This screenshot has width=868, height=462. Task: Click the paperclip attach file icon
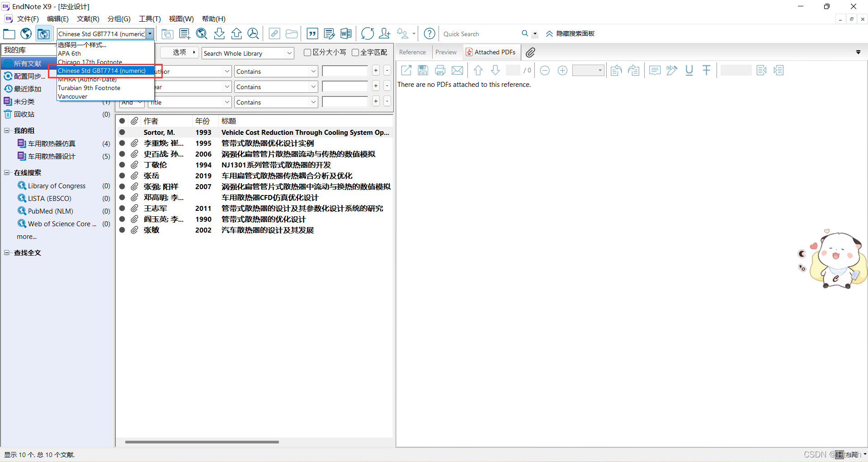coord(530,52)
